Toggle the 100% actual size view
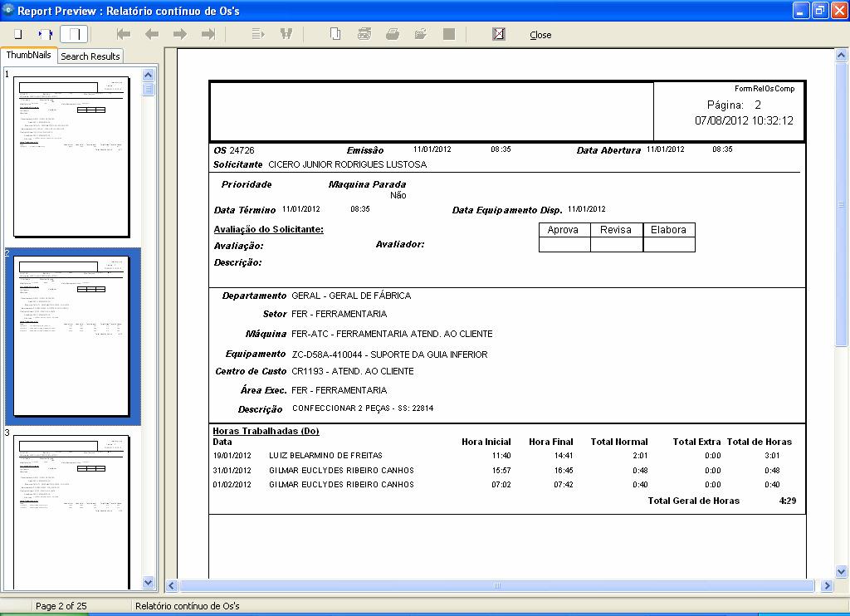Image resolution: width=850 pixels, height=616 pixels. [75, 34]
